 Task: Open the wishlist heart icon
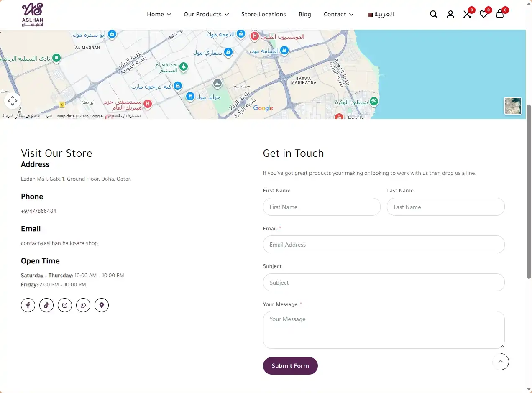[483, 14]
